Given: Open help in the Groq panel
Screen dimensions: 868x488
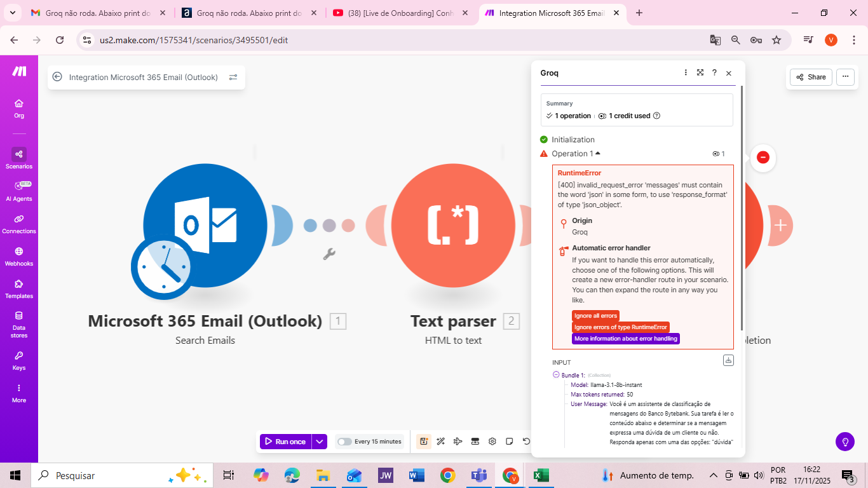Looking at the screenshot, I should [x=714, y=72].
